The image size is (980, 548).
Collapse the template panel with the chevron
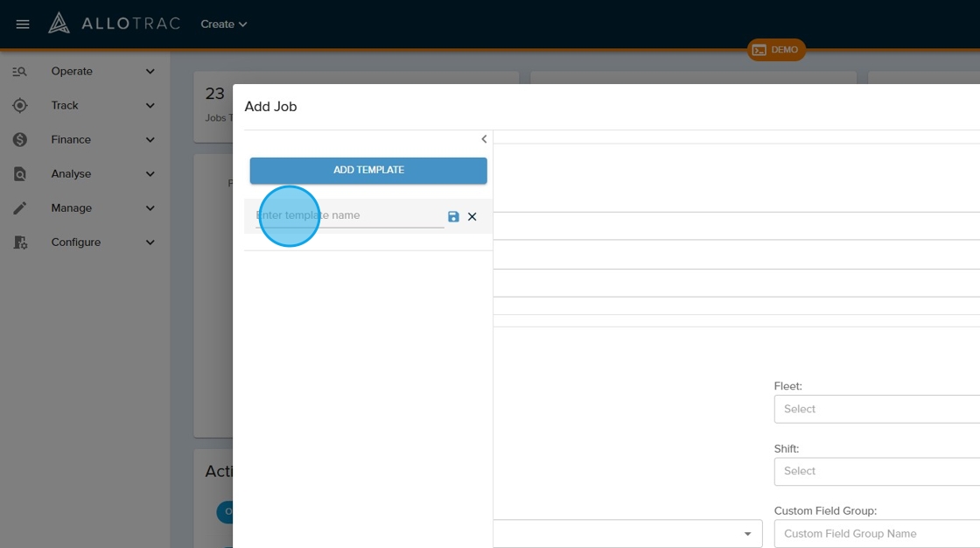point(484,139)
